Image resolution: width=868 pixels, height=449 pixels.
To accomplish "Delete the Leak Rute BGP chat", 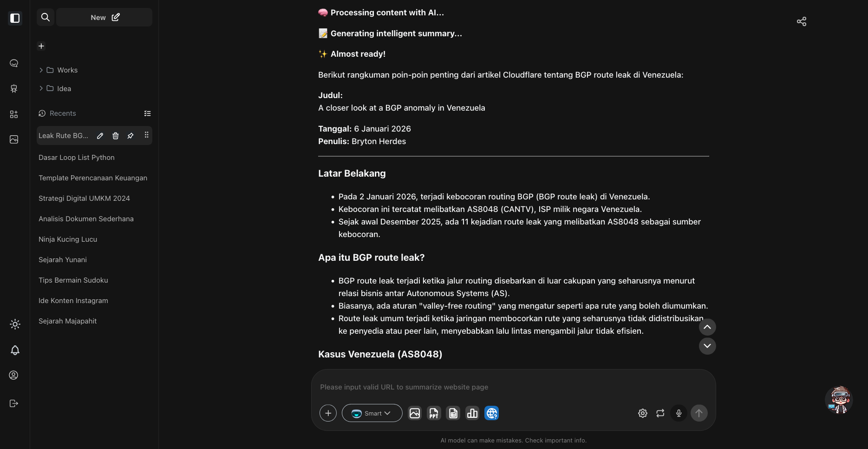I will point(116,136).
